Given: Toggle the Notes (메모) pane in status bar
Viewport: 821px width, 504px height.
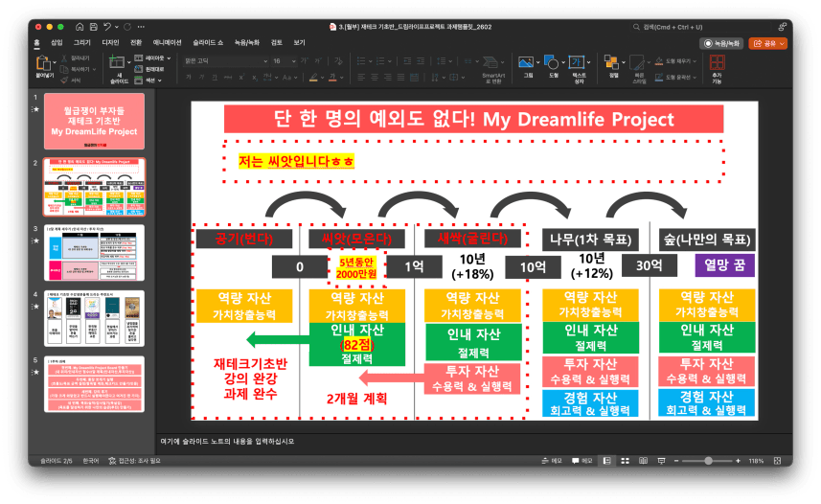Looking at the screenshot, I should tap(552, 461).
